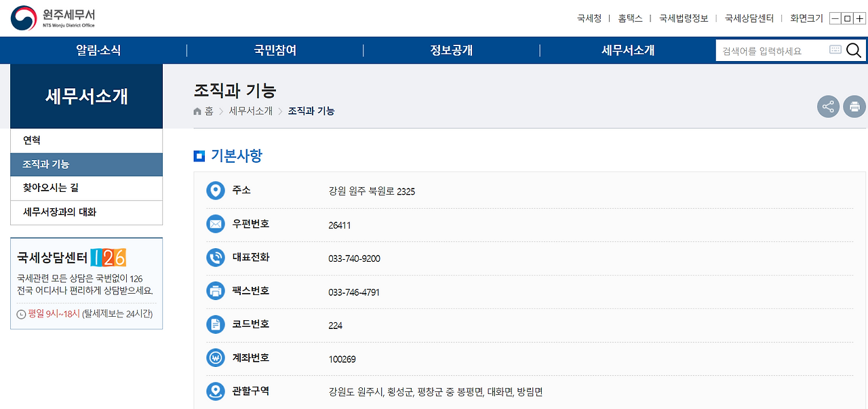
Task: Increase text size with the + button
Action: pyautogui.click(x=859, y=18)
